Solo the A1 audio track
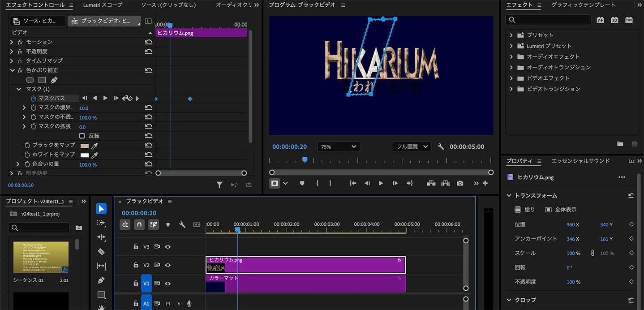Screen dimensions: 644x310 [179, 304]
